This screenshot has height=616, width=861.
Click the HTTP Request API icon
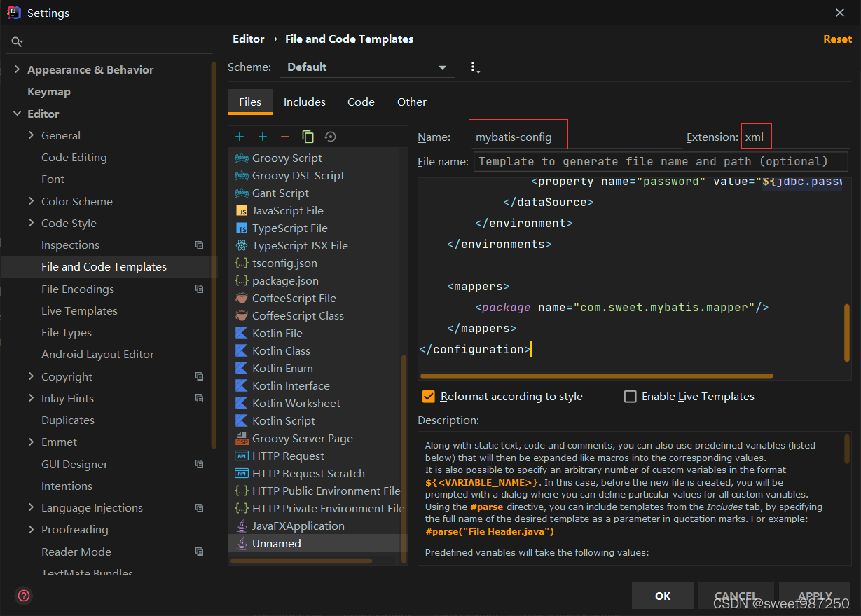click(242, 456)
